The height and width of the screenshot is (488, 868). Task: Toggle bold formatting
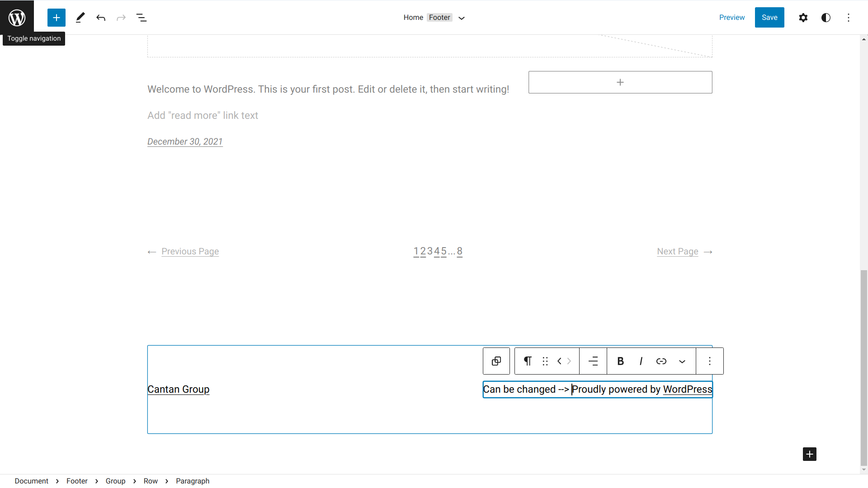point(620,361)
